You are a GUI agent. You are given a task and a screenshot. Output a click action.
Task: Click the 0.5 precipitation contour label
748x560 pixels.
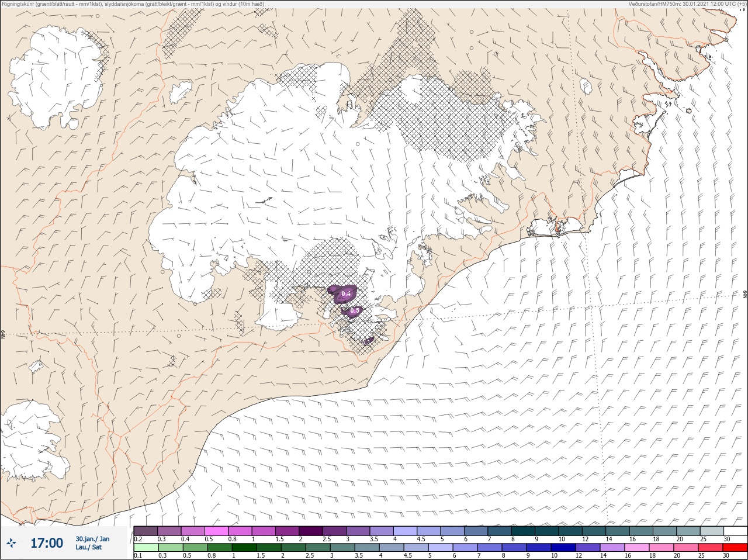(x=354, y=311)
